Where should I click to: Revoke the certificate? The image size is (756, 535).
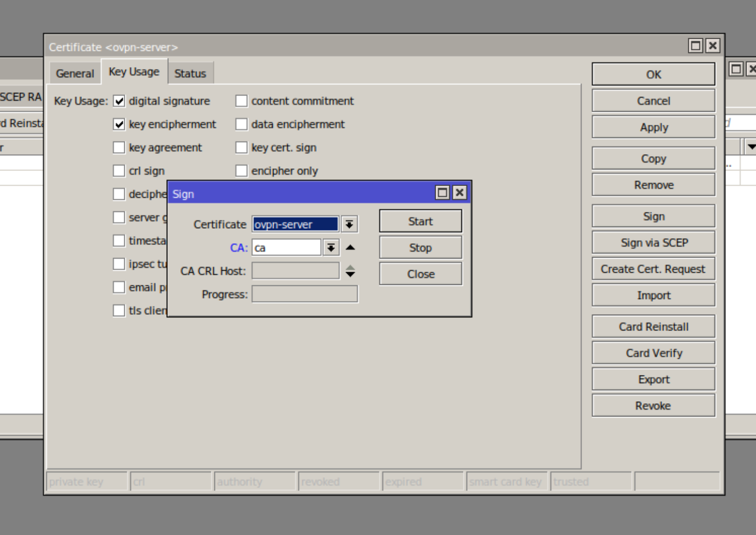653,405
